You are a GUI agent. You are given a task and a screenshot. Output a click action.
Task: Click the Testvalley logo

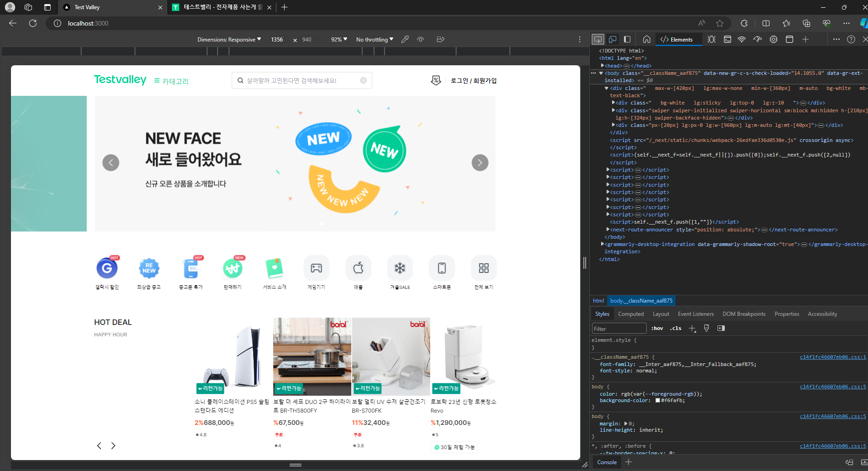click(x=120, y=80)
